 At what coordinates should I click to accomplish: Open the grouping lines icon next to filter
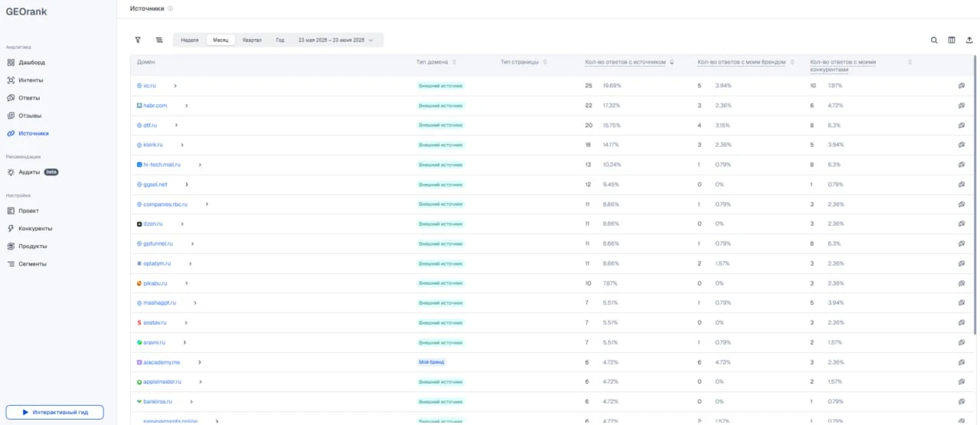pos(159,40)
